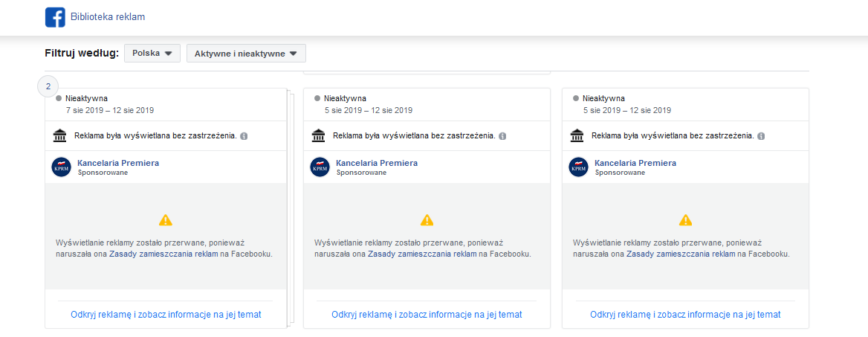Click the government building icon in third card
This screenshot has width=868, height=337.
tap(577, 135)
